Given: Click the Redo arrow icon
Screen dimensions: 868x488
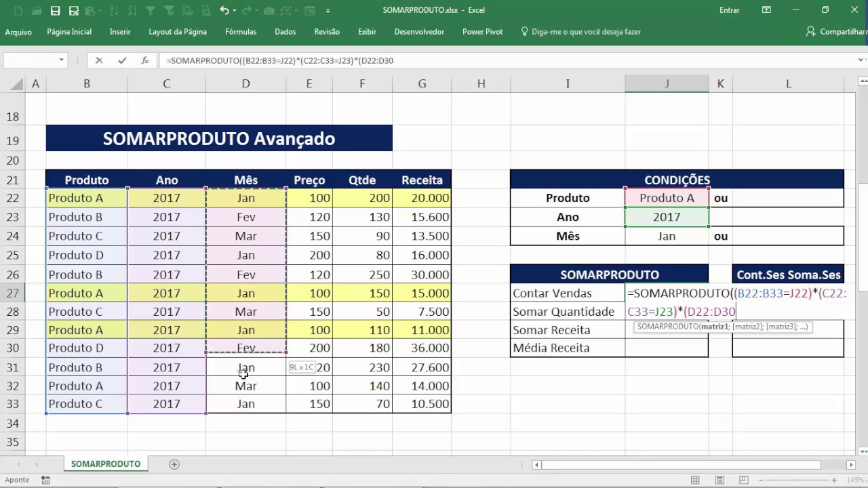Looking at the screenshot, I should pyautogui.click(x=247, y=10).
